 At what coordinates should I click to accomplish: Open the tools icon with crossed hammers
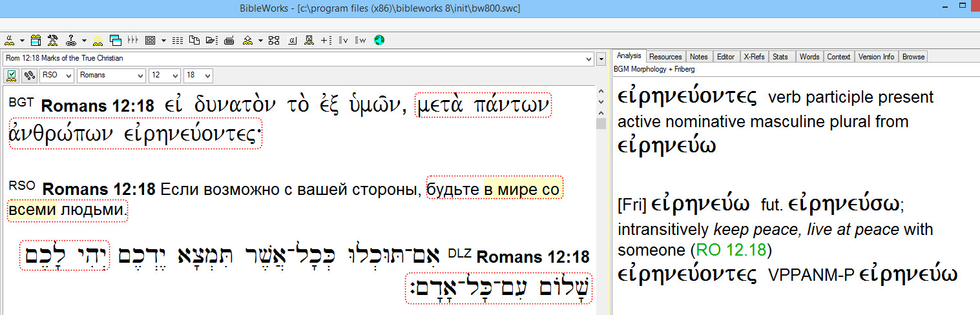(53, 40)
